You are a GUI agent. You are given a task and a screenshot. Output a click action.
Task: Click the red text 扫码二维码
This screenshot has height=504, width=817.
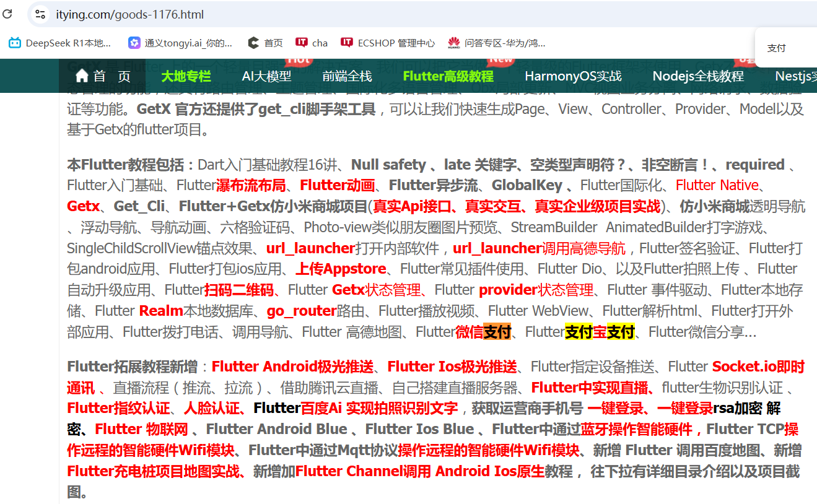tap(238, 290)
